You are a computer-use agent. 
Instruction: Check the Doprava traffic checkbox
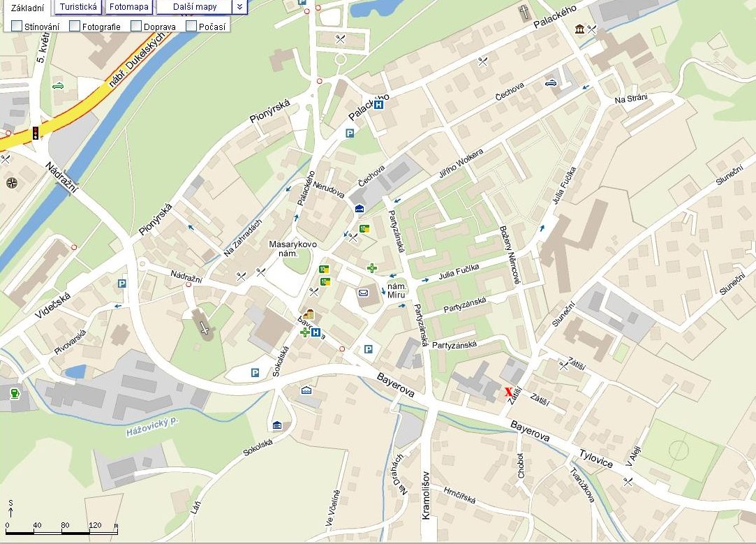[x=137, y=27]
